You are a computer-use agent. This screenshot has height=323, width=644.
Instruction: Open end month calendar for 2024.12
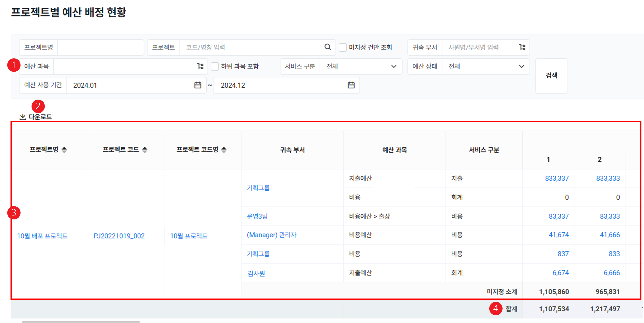coord(351,85)
